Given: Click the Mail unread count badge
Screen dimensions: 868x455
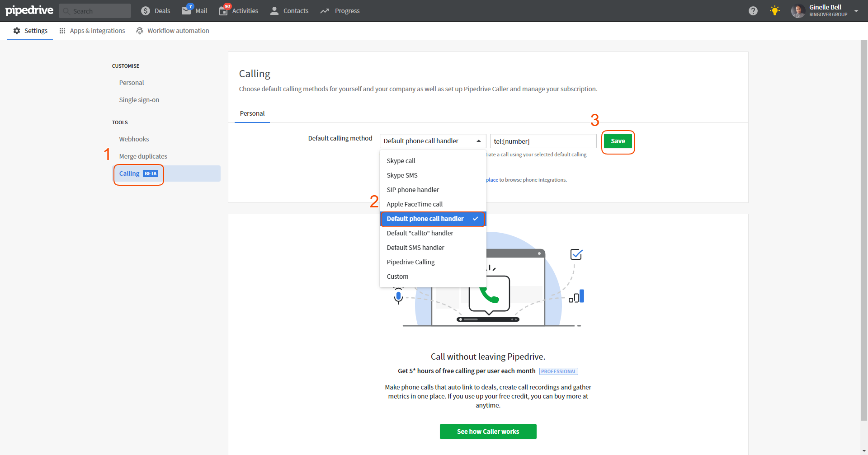Looking at the screenshot, I should (191, 6).
